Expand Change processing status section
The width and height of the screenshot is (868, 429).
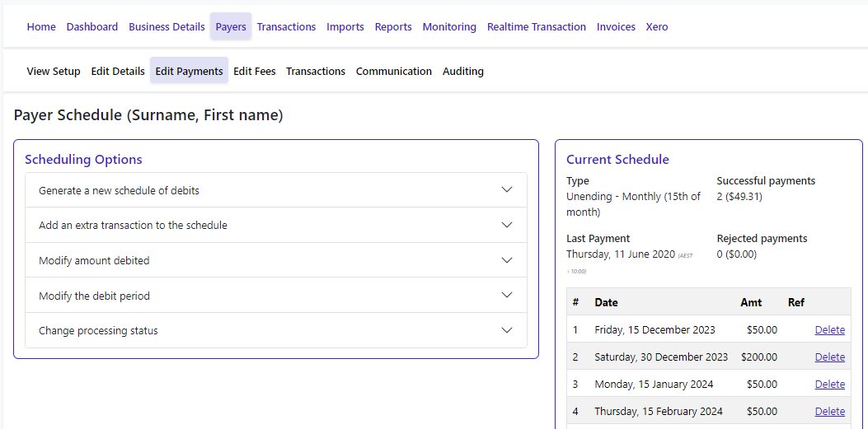(275, 331)
